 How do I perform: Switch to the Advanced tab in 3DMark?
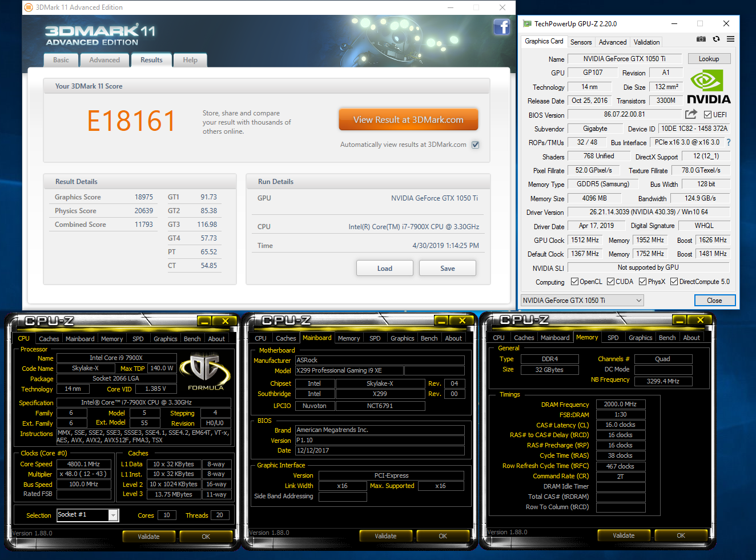tap(104, 60)
